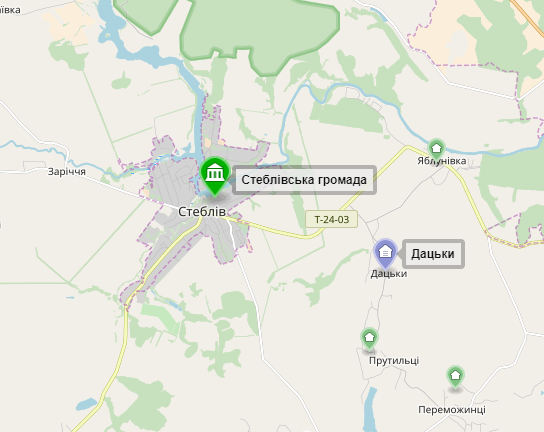The width and height of the screenshot is (544, 432).
Task: Click the Прутильці village text label
Action: pyautogui.click(x=394, y=361)
